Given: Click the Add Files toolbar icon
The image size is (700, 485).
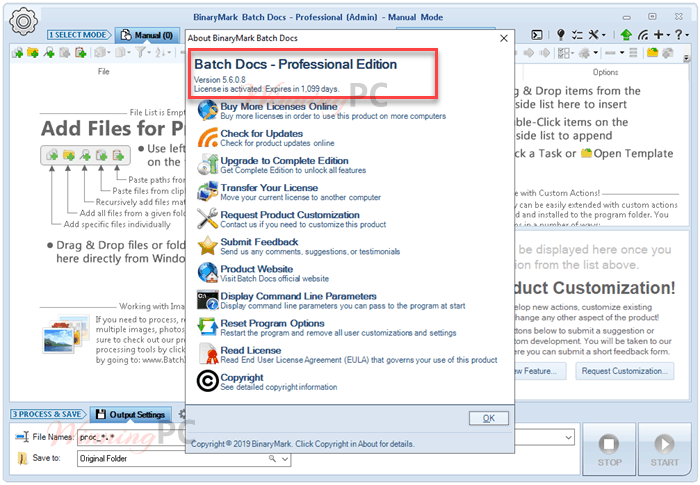Looking at the screenshot, I should coord(18,53).
